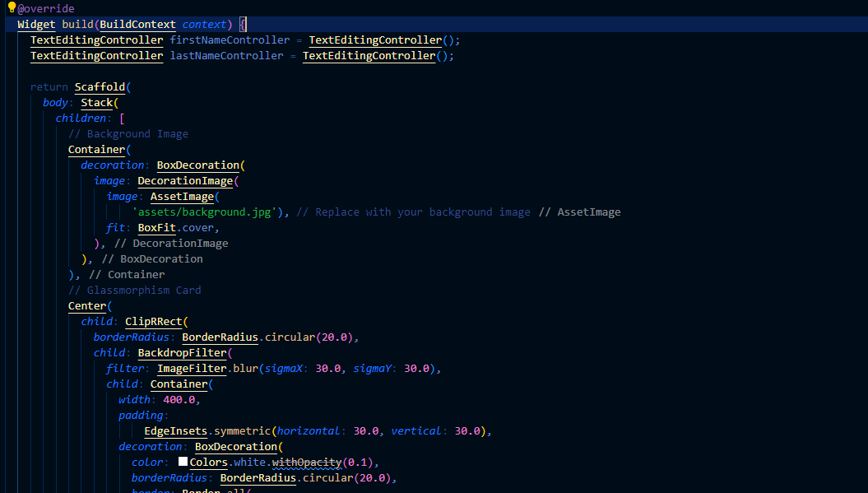868x493 pixels.
Task: Click the '// Container' closing label
Action: tap(127, 274)
